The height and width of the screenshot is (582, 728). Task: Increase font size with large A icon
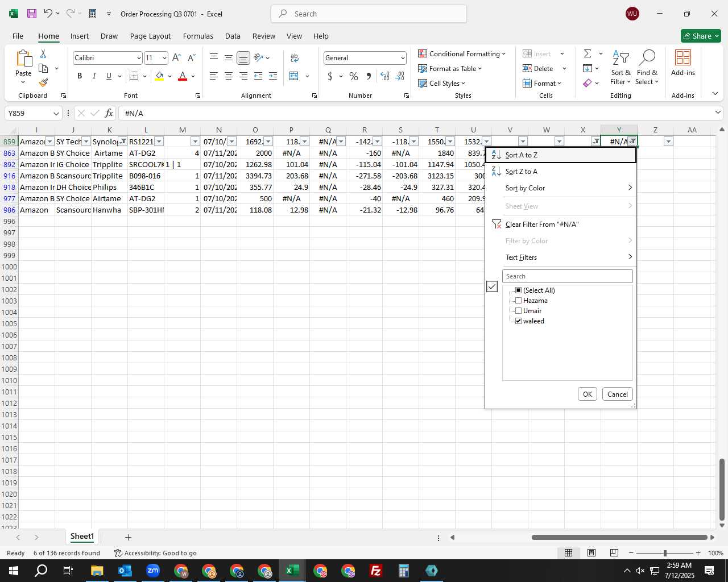point(176,57)
